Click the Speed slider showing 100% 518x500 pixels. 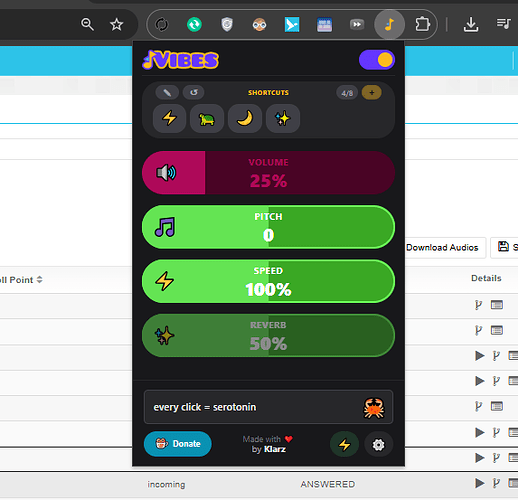[x=269, y=281]
